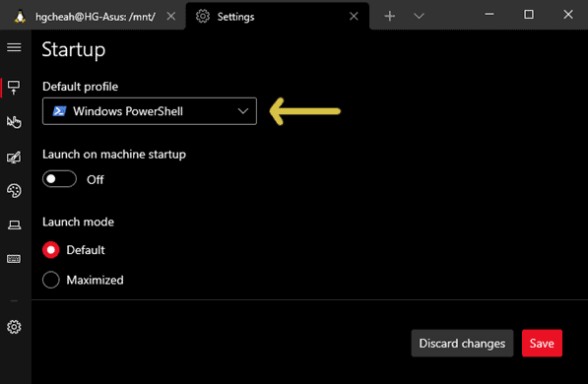Screen dimensions: 588x384
Task: Close the Windows Terminal window
Action: click(568, 15)
